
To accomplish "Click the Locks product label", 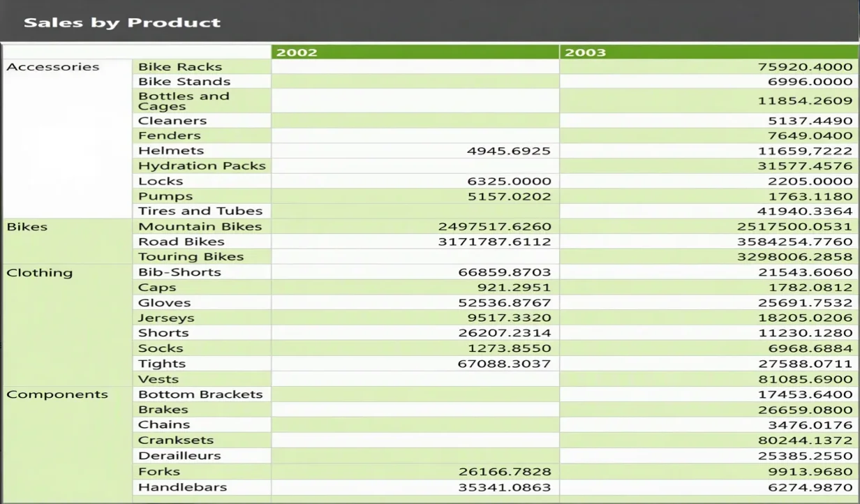I will pos(161,181).
